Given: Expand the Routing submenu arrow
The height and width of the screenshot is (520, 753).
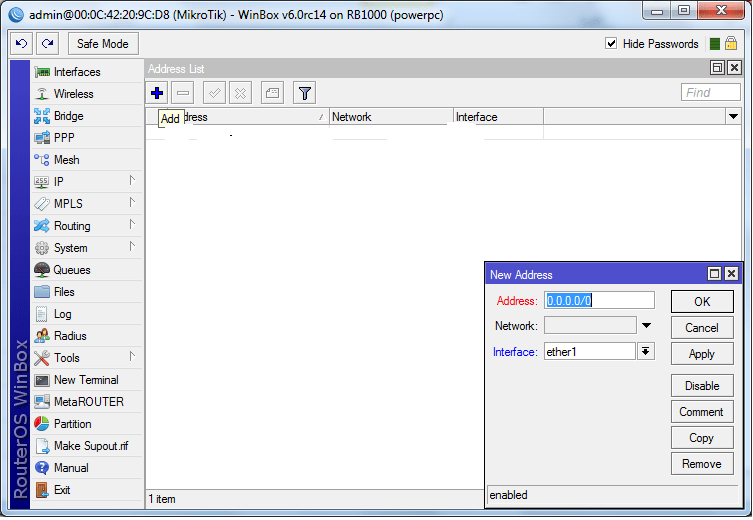Looking at the screenshot, I should tap(132, 225).
